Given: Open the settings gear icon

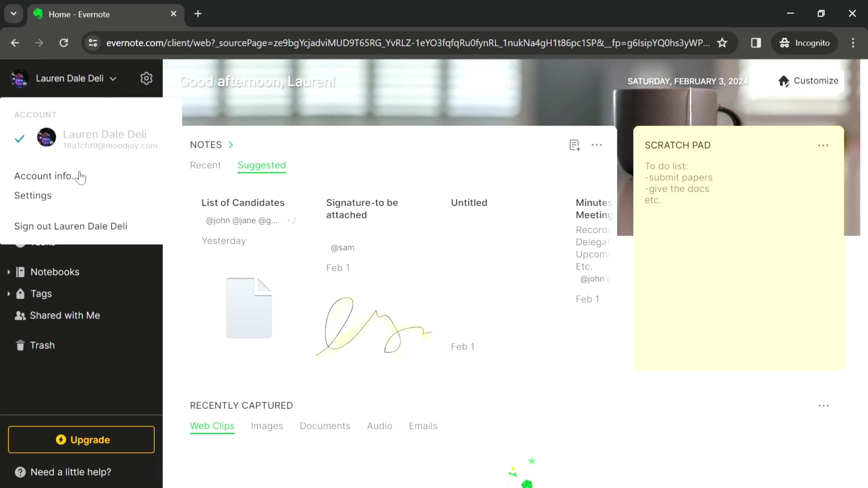Looking at the screenshot, I should (x=147, y=78).
